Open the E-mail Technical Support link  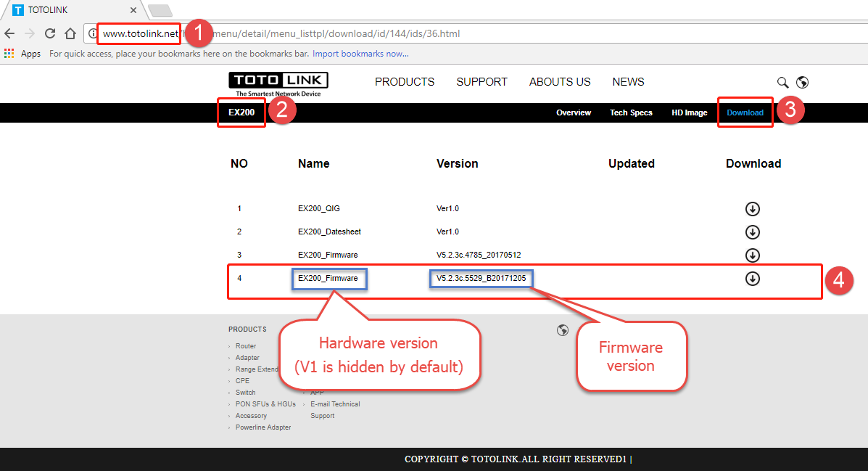pos(335,410)
